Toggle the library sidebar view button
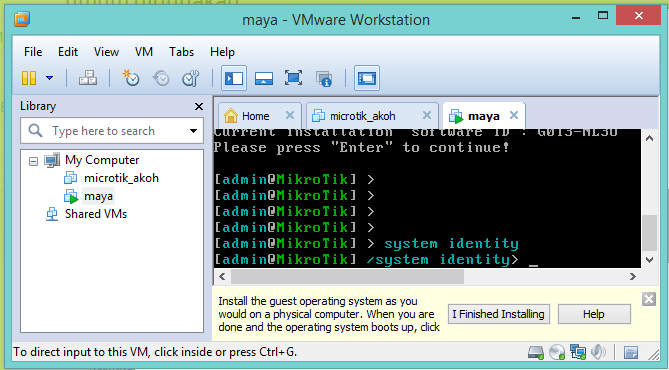 (234, 78)
